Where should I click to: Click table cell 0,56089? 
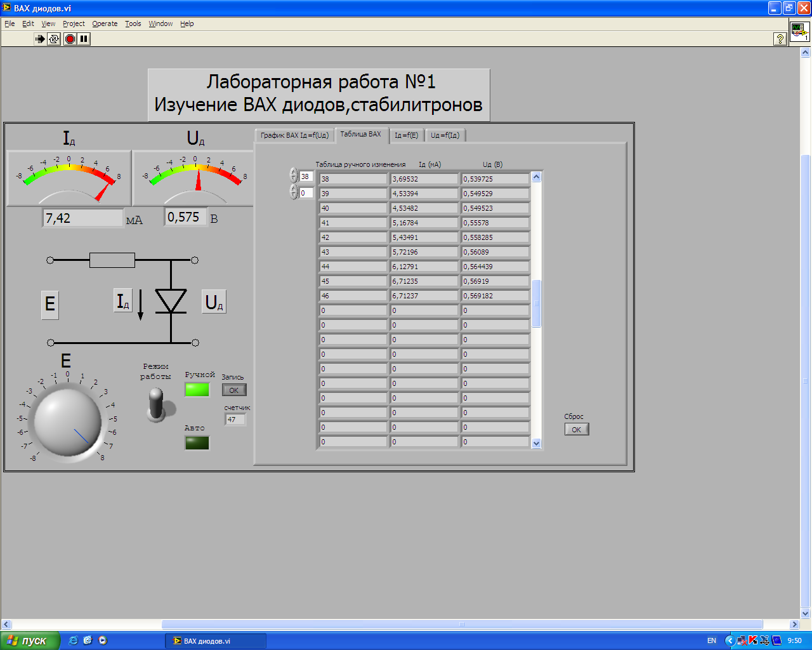tap(495, 252)
